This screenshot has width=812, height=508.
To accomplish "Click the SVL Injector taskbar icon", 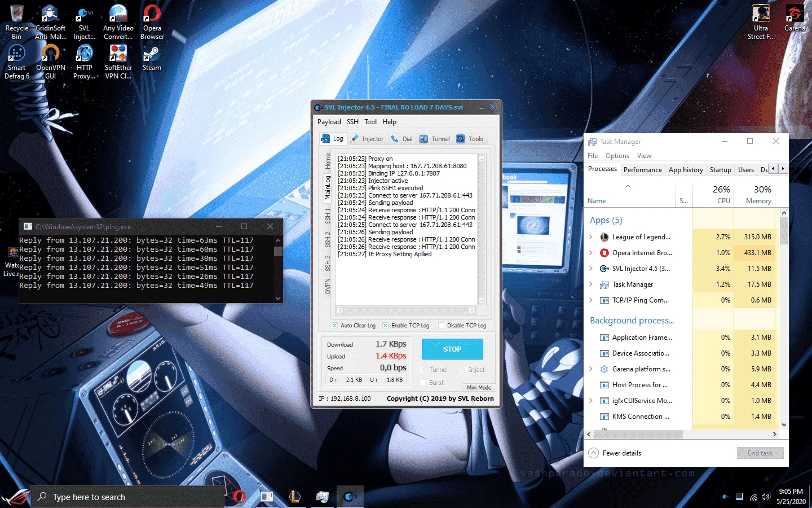I will click(x=350, y=497).
